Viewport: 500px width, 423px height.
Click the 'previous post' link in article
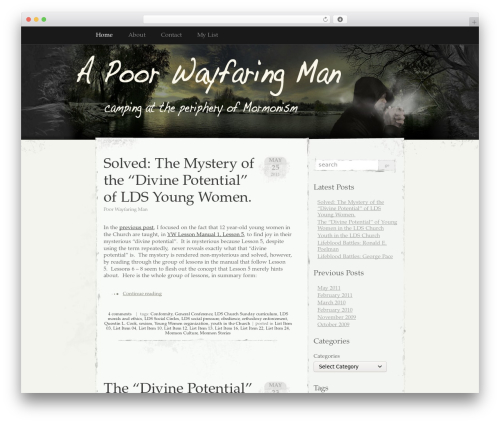point(136,227)
